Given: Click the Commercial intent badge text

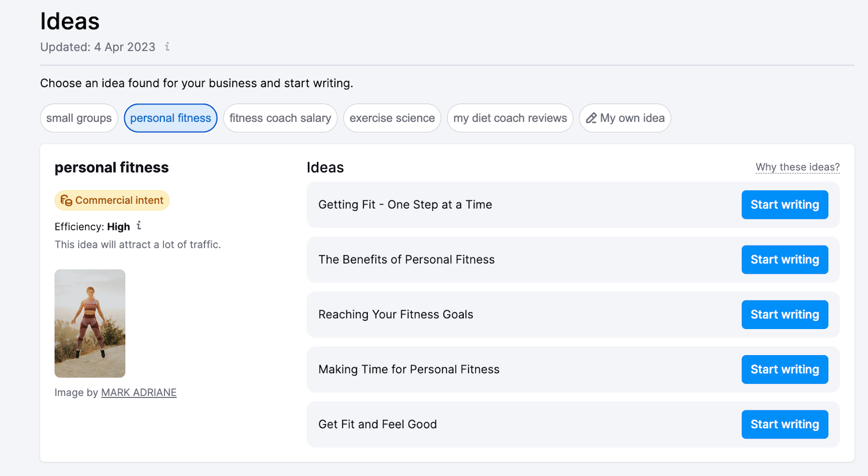Looking at the screenshot, I should pyautogui.click(x=119, y=201).
